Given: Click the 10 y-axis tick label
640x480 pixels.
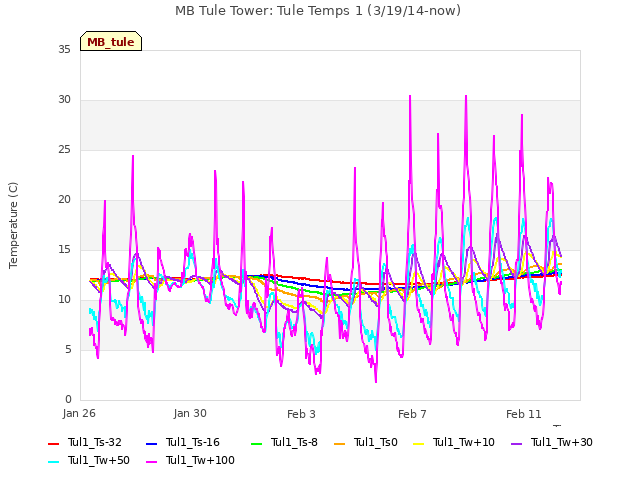Looking at the screenshot, I should (x=64, y=300).
